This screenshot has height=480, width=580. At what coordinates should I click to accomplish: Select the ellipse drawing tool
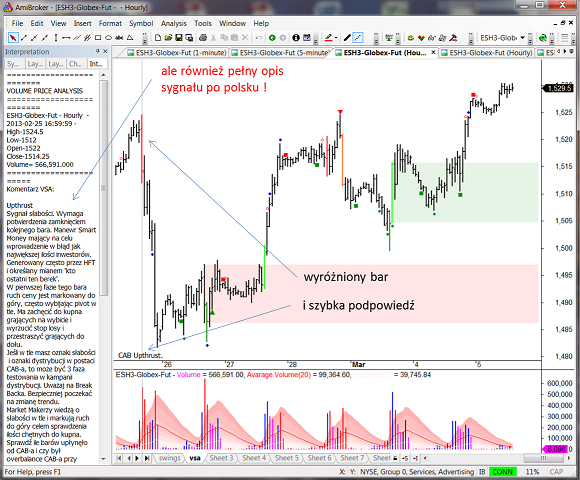coord(108,38)
